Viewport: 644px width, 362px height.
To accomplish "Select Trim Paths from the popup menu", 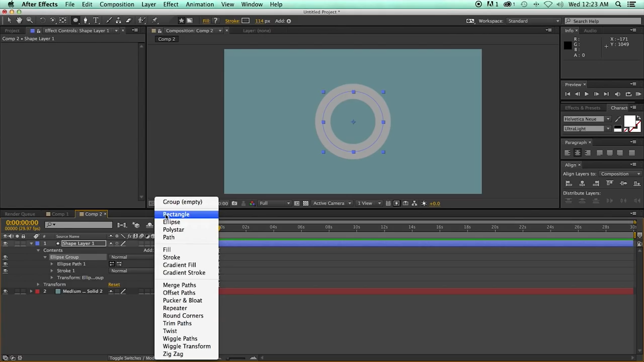I will click(x=177, y=323).
